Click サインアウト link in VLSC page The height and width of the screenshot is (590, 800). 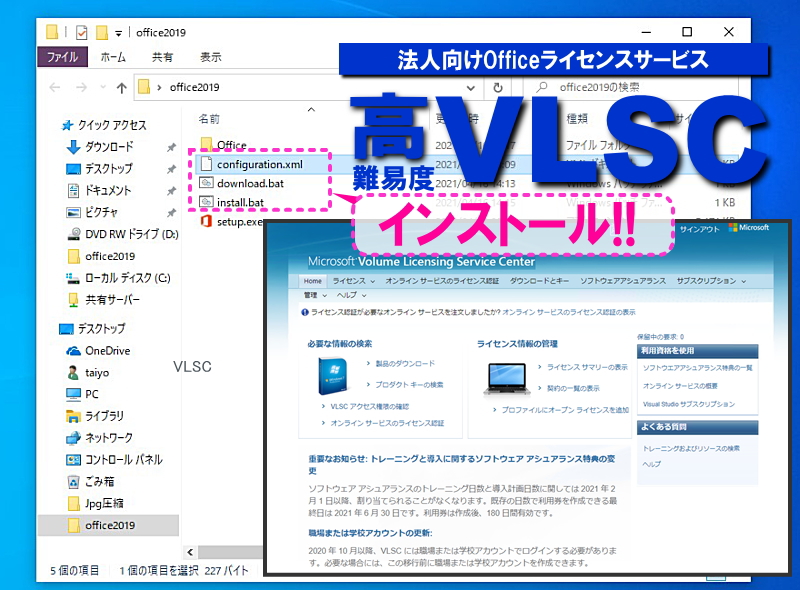click(699, 229)
